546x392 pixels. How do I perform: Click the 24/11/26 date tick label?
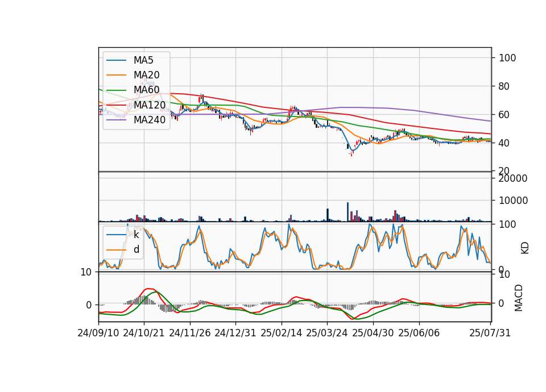(190, 333)
